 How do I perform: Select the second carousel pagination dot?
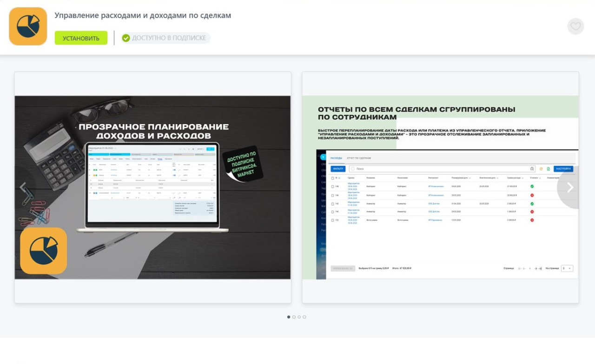coord(294,317)
